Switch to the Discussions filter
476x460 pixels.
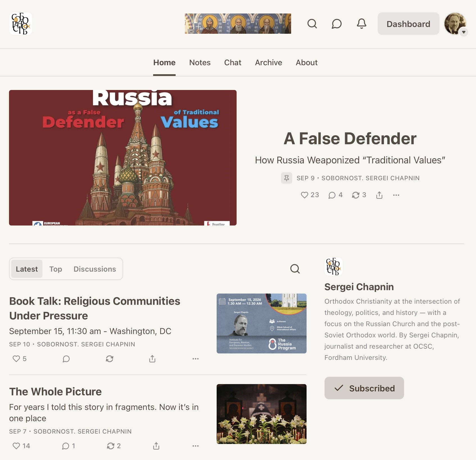95,269
